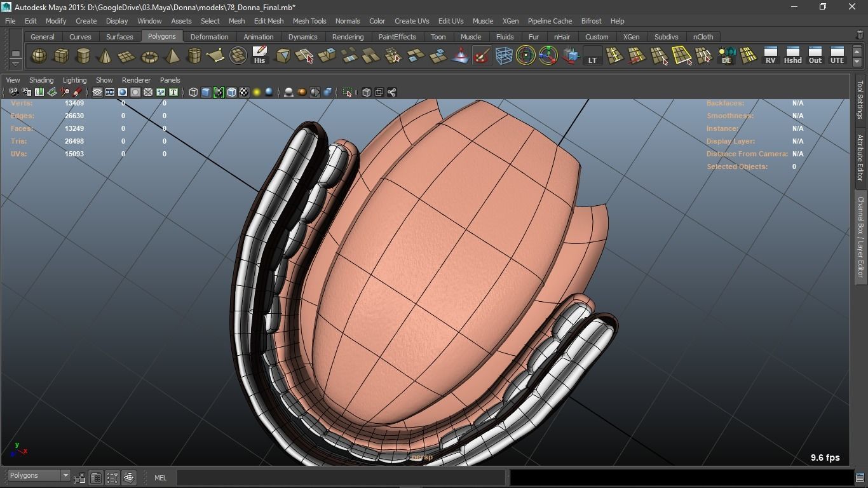Click the red-pencil icon in the panel toolbar
The height and width of the screenshot is (488, 868).
(x=77, y=93)
